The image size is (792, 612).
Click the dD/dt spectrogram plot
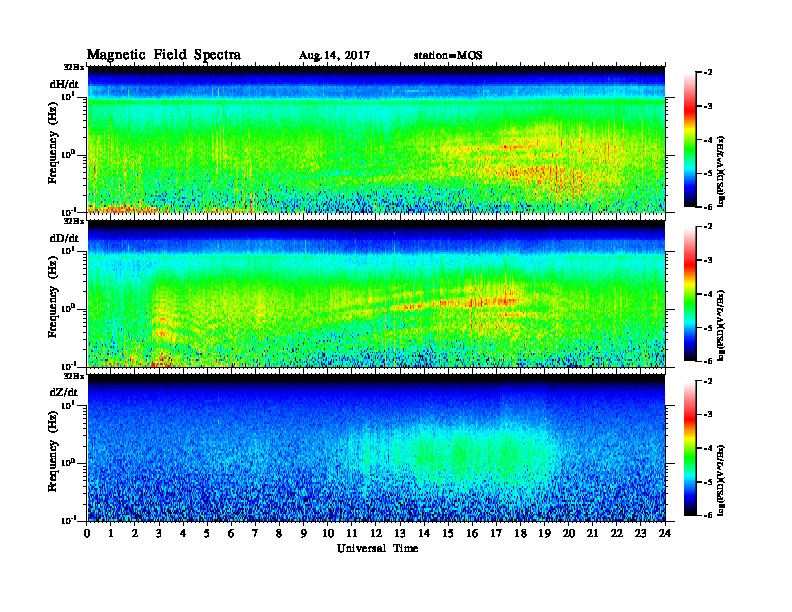pos(376,293)
